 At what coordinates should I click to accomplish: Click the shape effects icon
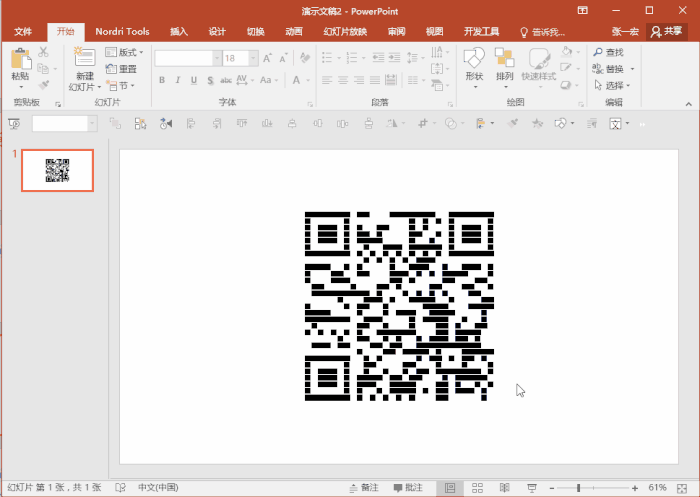click(566, 85)
